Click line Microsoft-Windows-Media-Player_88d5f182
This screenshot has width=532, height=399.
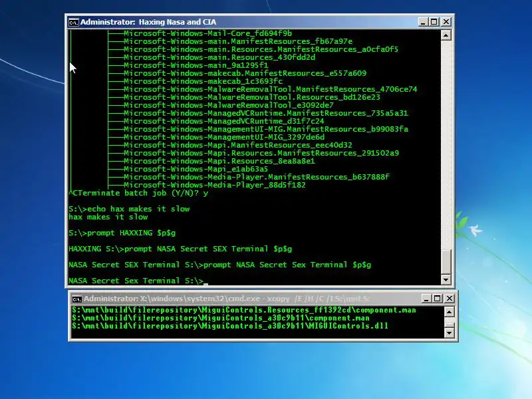pyautogui.click(x=214, y=185)
